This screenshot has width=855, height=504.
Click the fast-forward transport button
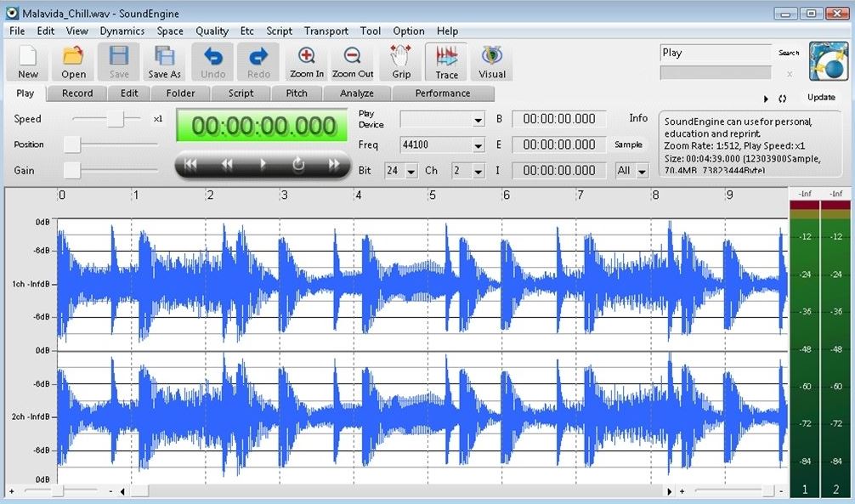(x=334, y=164)
